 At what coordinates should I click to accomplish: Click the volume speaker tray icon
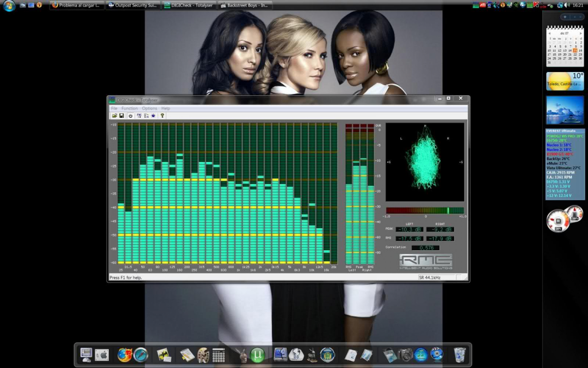[567, 5]
